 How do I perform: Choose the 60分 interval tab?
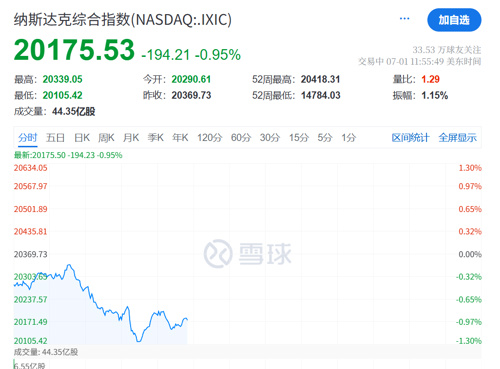tap(241, 137)
